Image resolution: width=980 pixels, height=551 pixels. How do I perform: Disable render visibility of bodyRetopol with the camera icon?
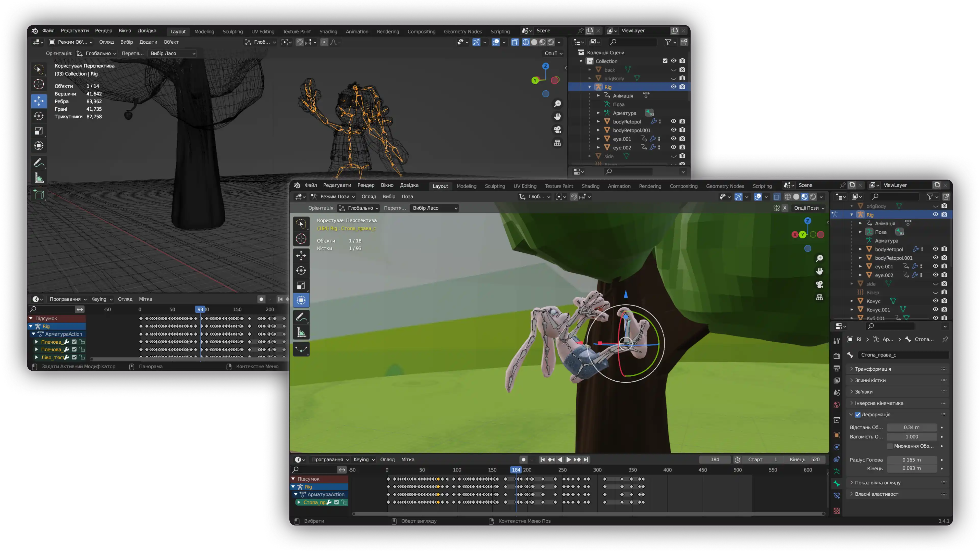click(x=945, y=249)
